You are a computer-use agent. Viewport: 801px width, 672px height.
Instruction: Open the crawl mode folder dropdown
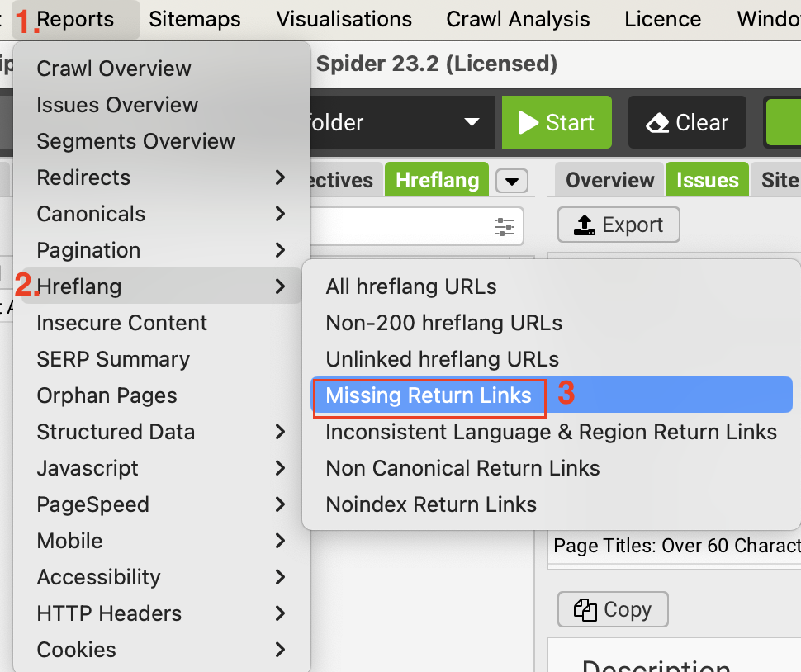point(472,123)
